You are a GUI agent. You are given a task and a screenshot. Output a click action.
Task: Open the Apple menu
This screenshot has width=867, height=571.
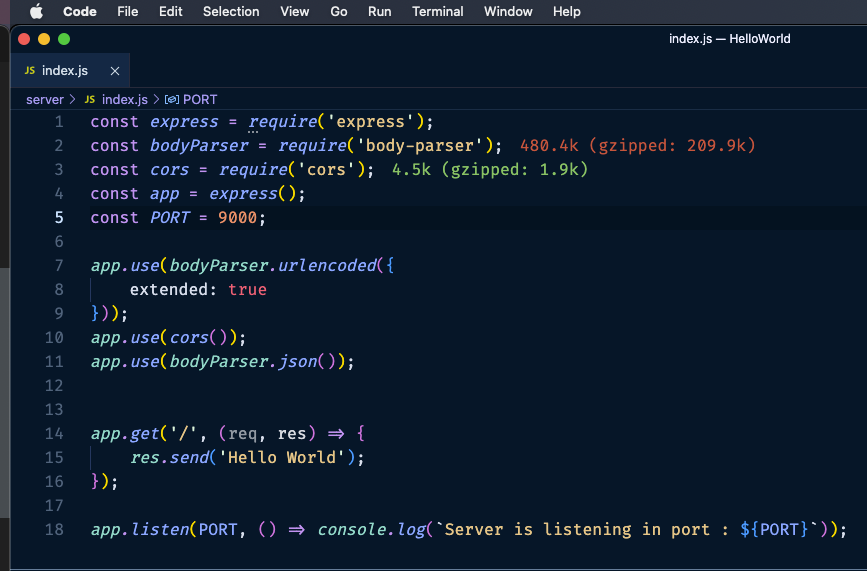[36, 11]
